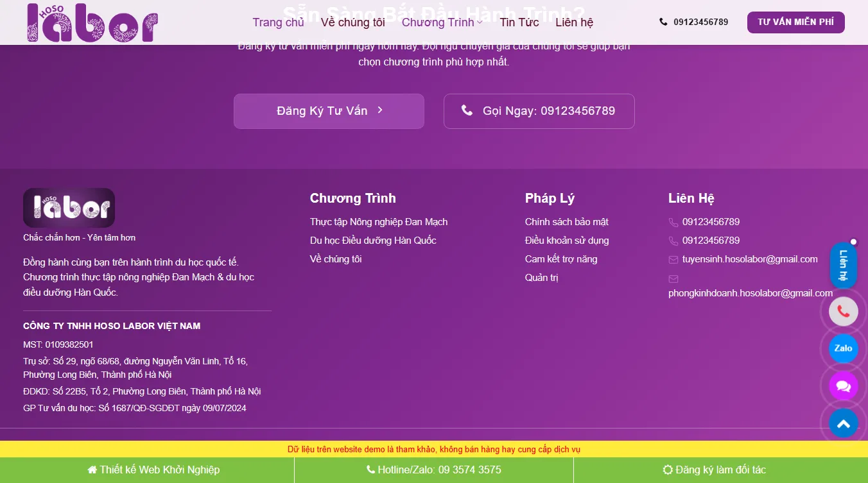868x483 pixels.
Task: Open Chính sách bảo mật link
Action: click(x=567, y=222)
